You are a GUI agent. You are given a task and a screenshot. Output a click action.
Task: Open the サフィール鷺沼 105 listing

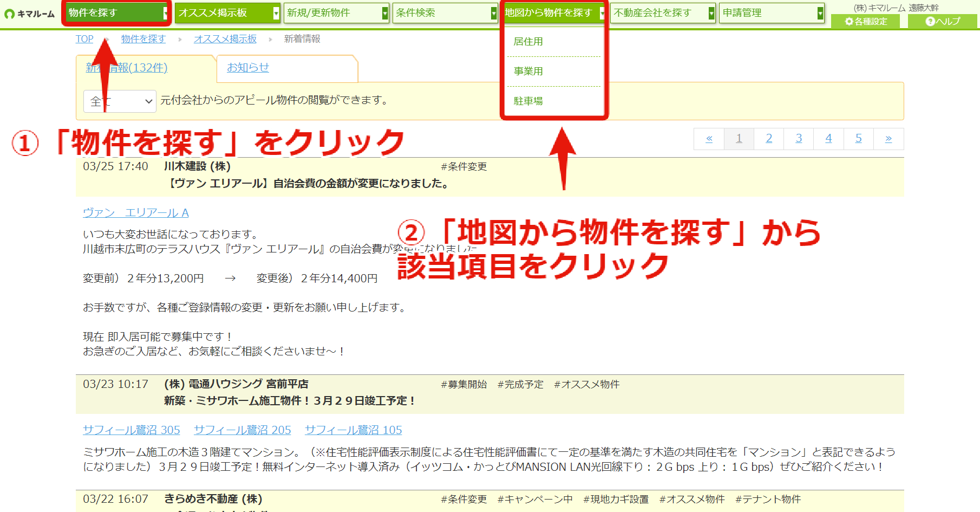coord(354,430)
